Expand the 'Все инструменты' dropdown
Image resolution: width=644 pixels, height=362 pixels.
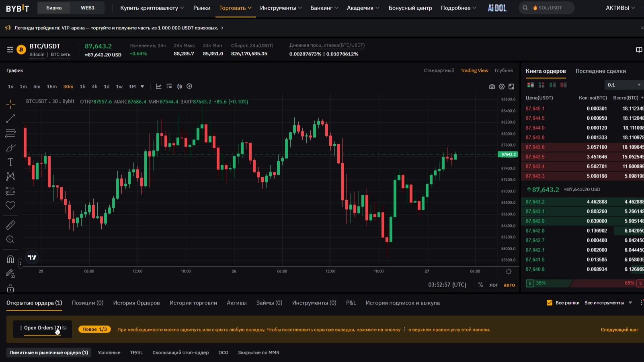[x=608, y=303]
